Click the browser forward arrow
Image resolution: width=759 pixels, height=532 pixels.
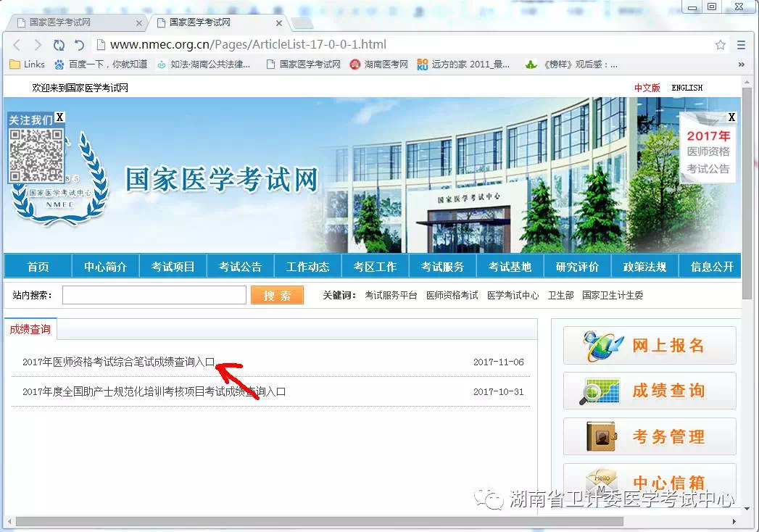[37, 45]
